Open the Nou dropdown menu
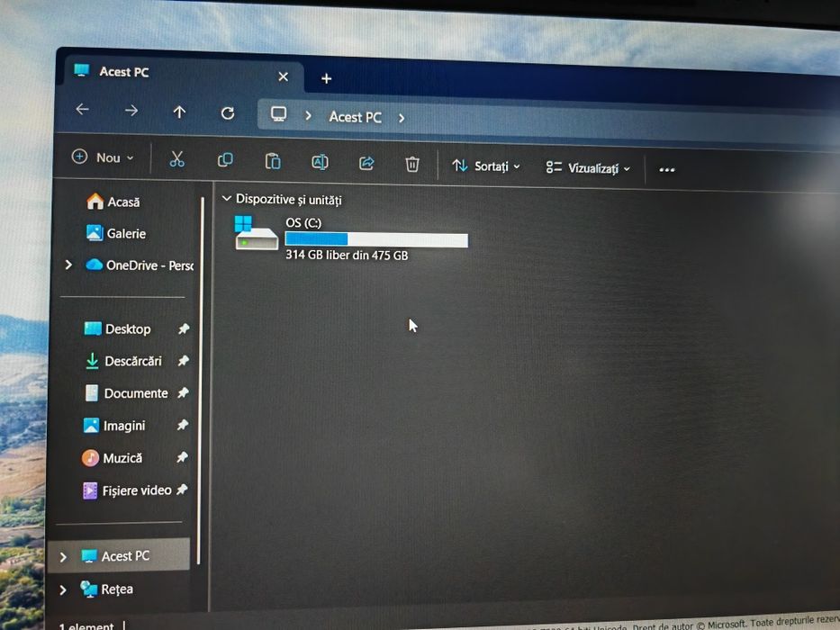Viewport: 840px width, 630px height. [103, 157]
